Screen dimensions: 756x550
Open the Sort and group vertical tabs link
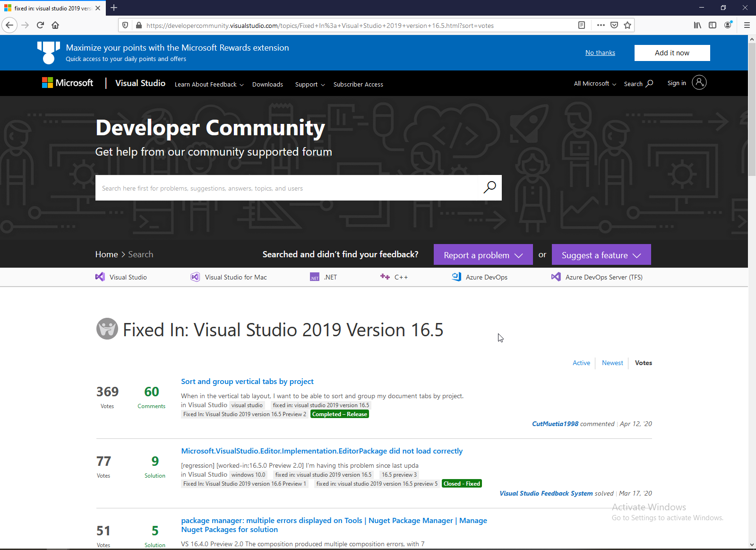(x=247, y=382)
